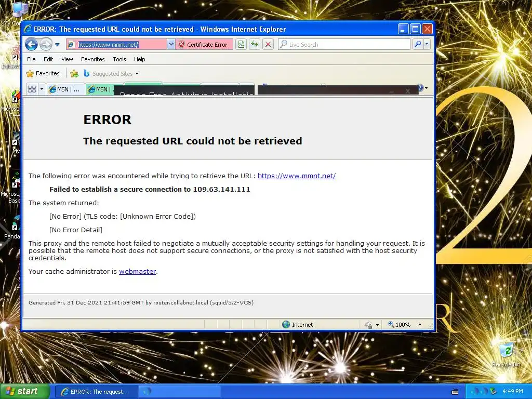Stop loading with the red X icon
Image resolution: width=532 pixels, height=399 pixels.
268,45
